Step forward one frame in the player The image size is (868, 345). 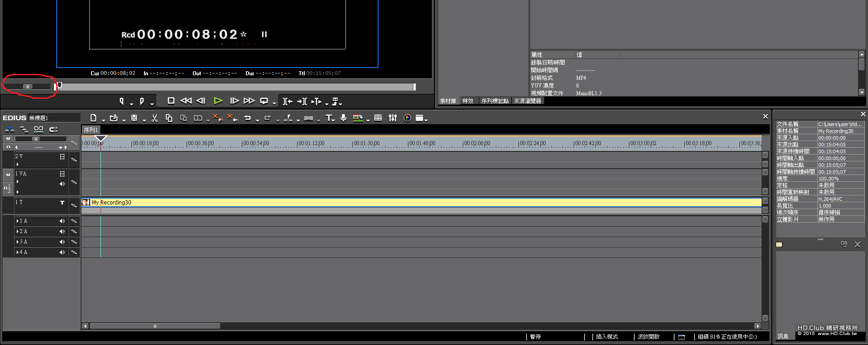234,101
